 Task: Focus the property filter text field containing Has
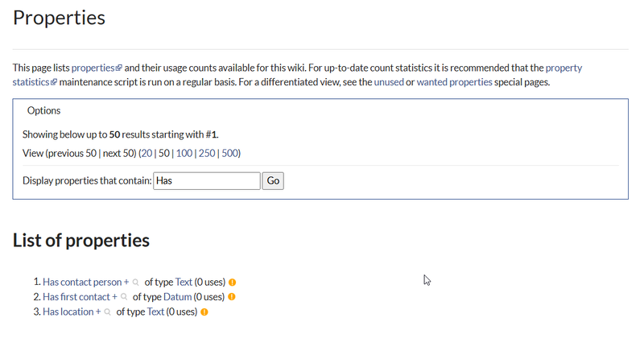click(x=207, y=181)
